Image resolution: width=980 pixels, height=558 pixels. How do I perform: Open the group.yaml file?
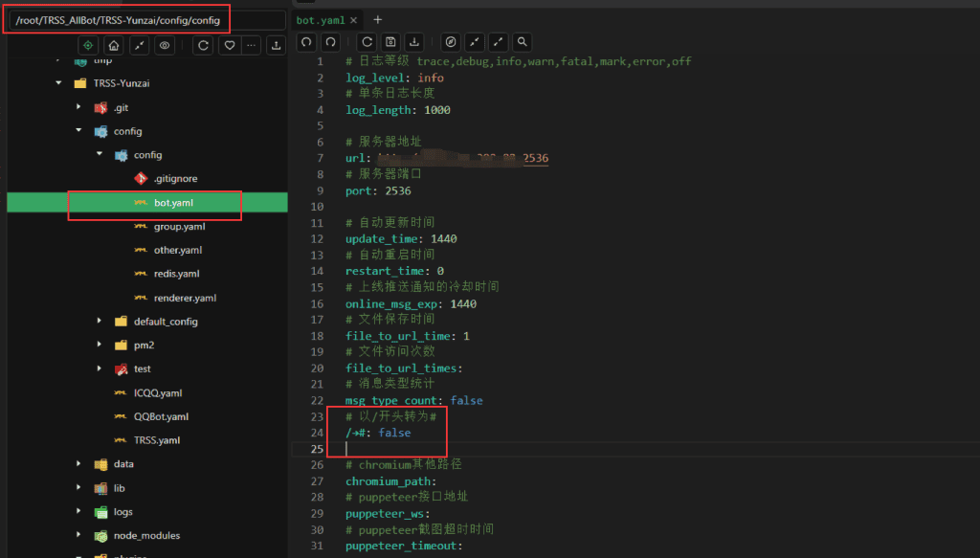tap(179, 227)
